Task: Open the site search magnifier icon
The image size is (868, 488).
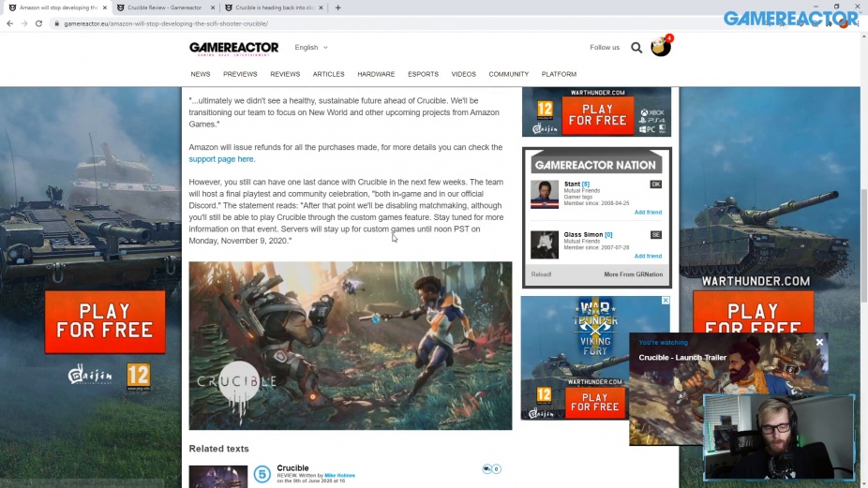Action: pos(636,48)
